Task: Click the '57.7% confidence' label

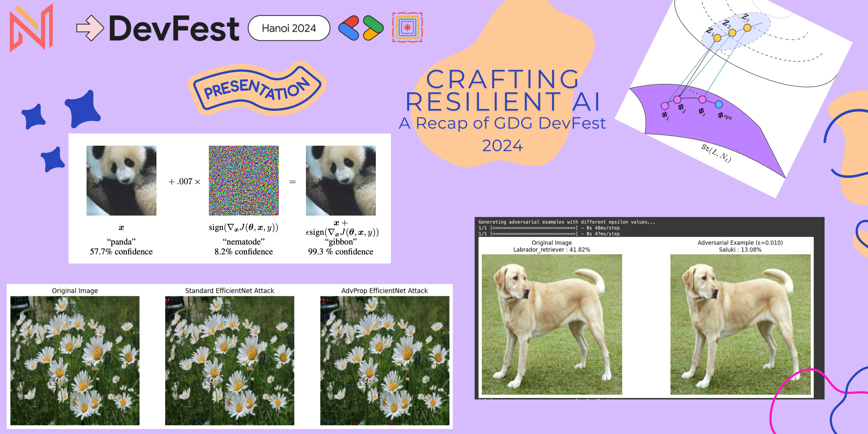Action: point(121,252)
